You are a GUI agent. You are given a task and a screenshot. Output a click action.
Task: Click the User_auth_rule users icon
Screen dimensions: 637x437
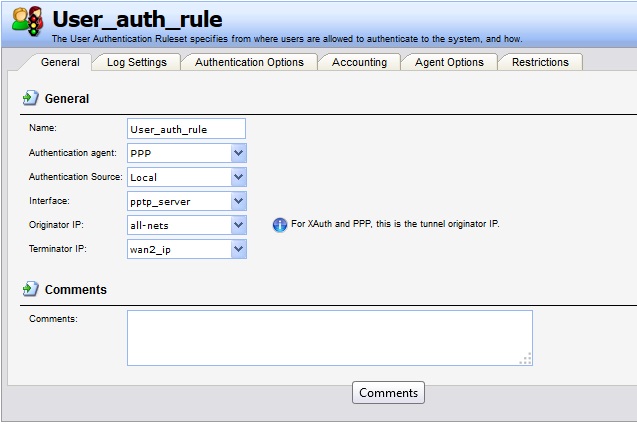click(26, 22)
